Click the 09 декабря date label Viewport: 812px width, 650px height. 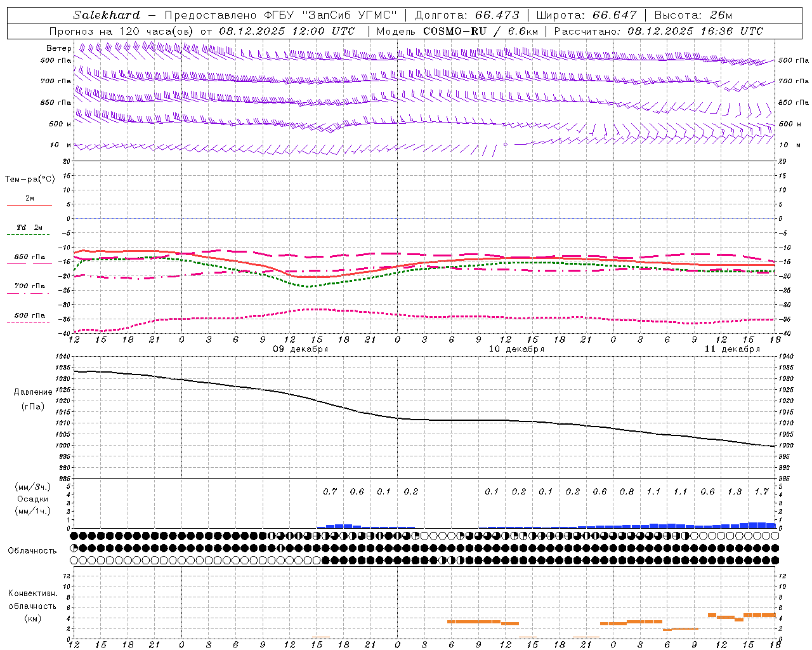300,349
